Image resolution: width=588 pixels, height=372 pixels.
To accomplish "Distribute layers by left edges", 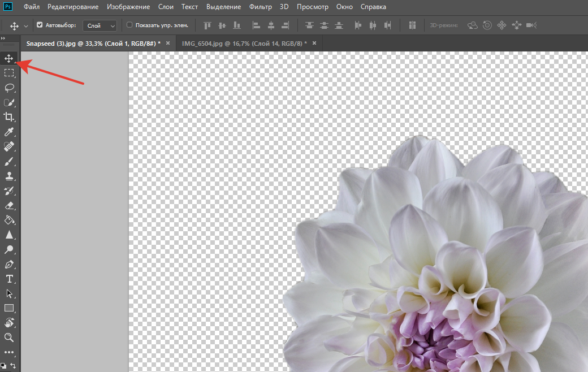I will 358,25.
